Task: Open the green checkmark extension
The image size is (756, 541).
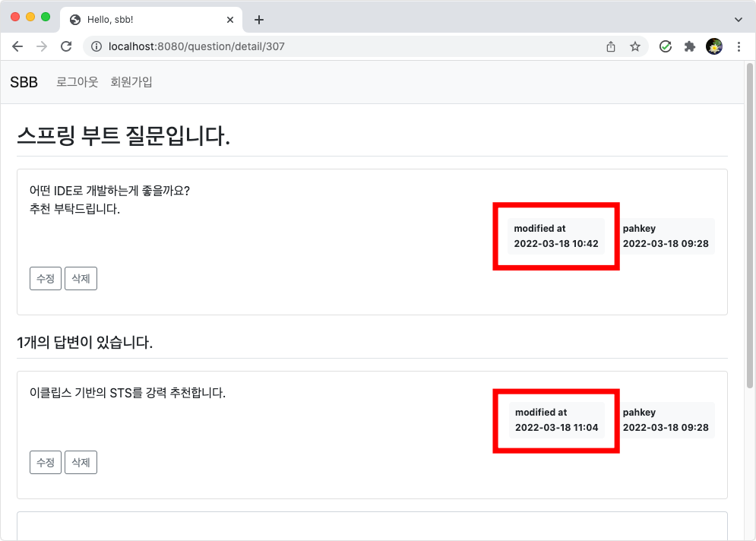Action: [x=666, y=46]
